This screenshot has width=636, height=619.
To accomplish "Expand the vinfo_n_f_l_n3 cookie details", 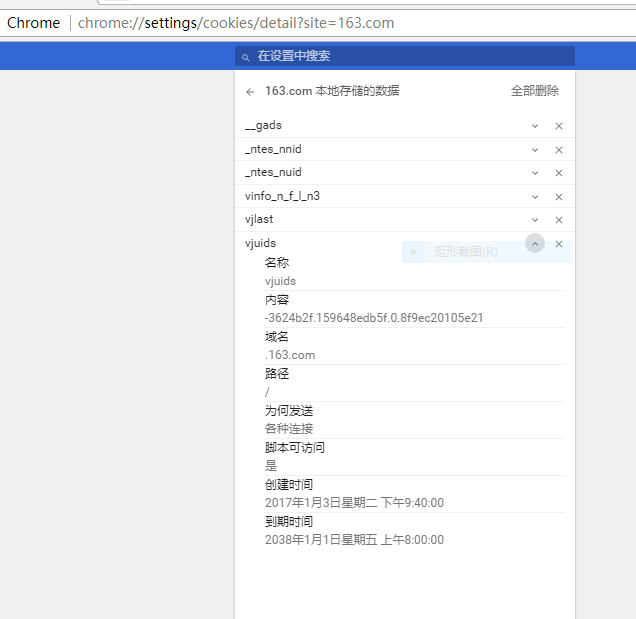I will click(535, 197).
